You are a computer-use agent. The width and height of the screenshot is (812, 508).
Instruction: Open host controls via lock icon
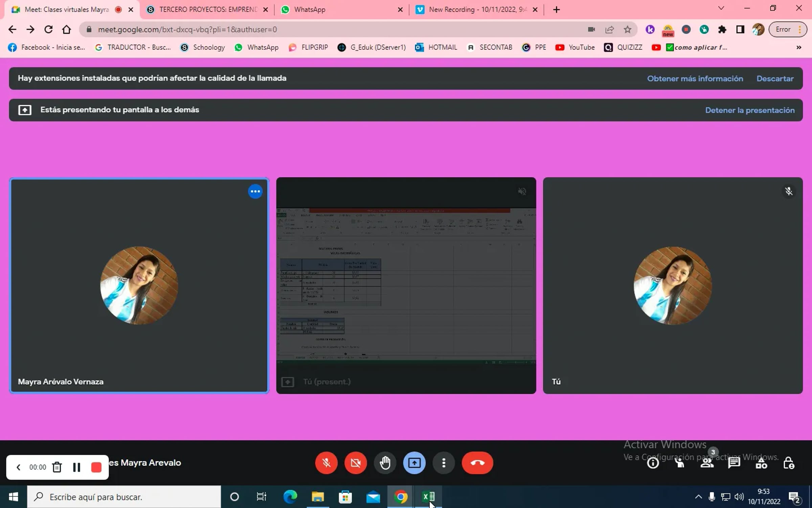(x=789, y=463)
